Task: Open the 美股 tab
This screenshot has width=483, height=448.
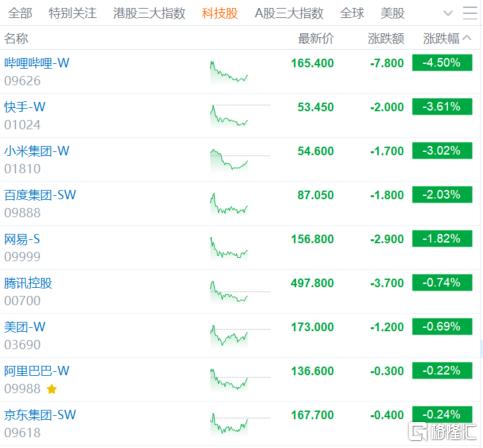Action: [392, 13]
